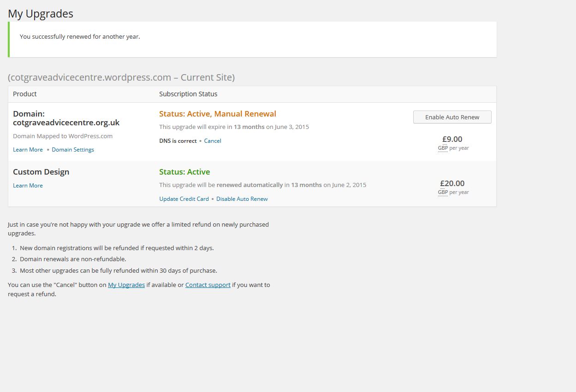576x392 pixels.
Task: Click the Custom Design product title
Action: 41,172
